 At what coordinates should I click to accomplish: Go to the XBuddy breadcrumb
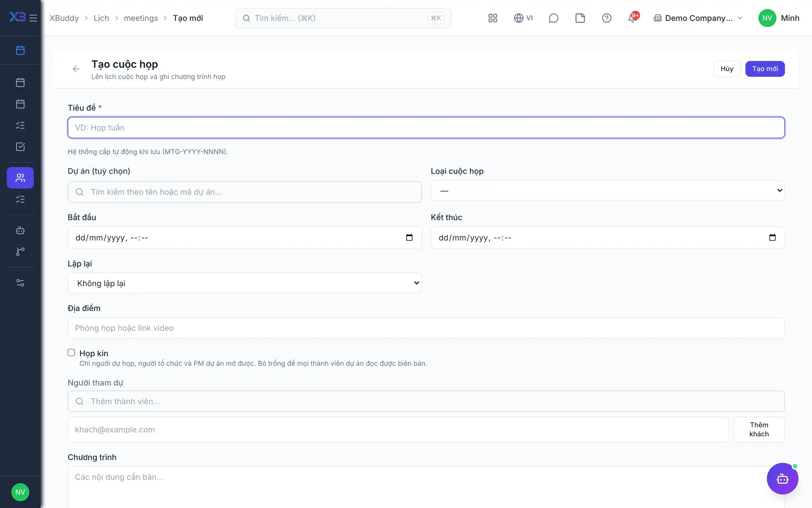point(64,18)
